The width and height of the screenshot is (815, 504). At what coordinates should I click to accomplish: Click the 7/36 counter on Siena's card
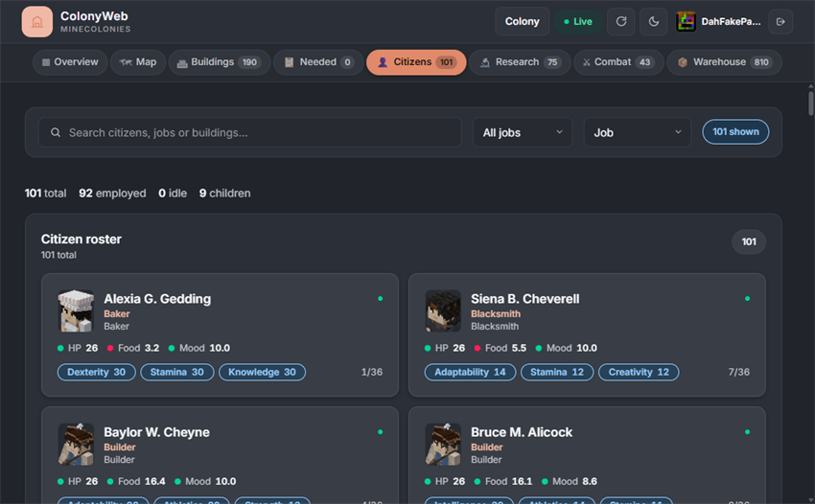(x=738, y=372)
